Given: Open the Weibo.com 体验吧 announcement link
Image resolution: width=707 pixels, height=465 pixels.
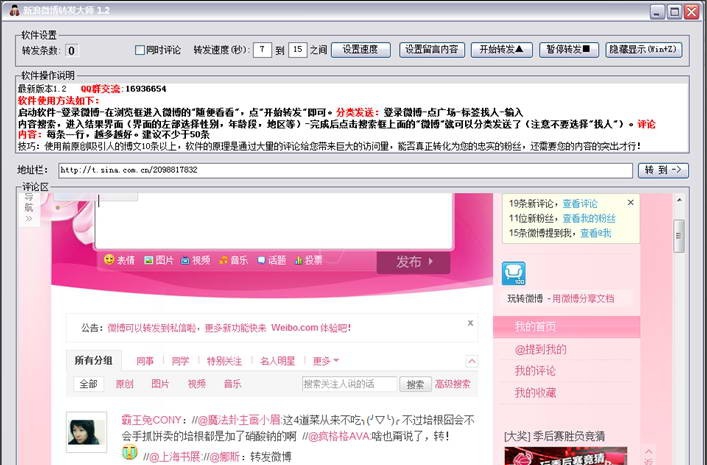Looking at the screenshot, I should click(310, 328).
